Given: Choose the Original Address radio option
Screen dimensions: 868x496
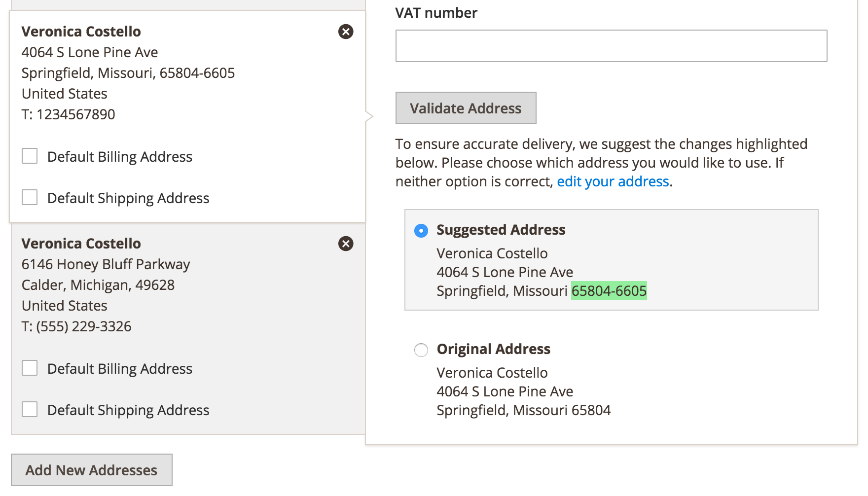Looking at the screenshot, I should pyautogui.click(x=421, y=350).
